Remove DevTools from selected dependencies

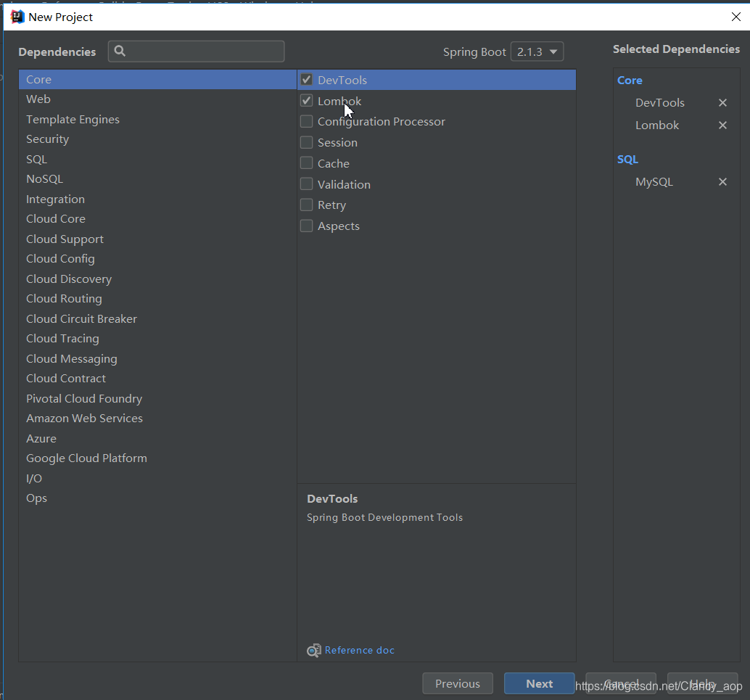(722, 103)
